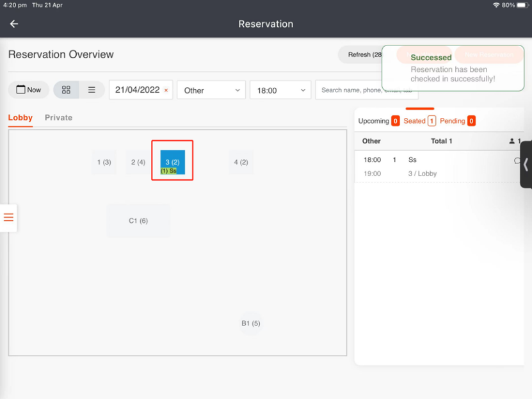Jump to the current time with Now
532x399 pixels.
(x=28, y=90)
